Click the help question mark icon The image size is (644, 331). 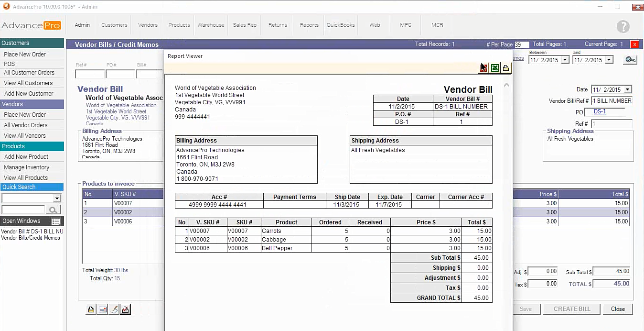(x=623, y=26)
